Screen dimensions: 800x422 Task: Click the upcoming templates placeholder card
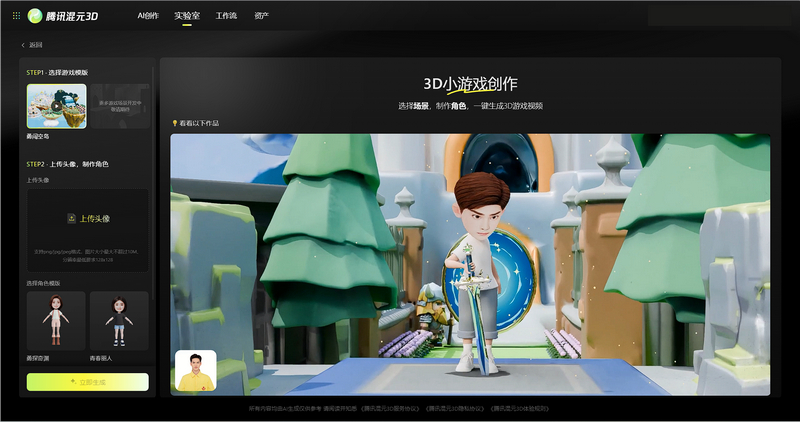tap(120, 106)
